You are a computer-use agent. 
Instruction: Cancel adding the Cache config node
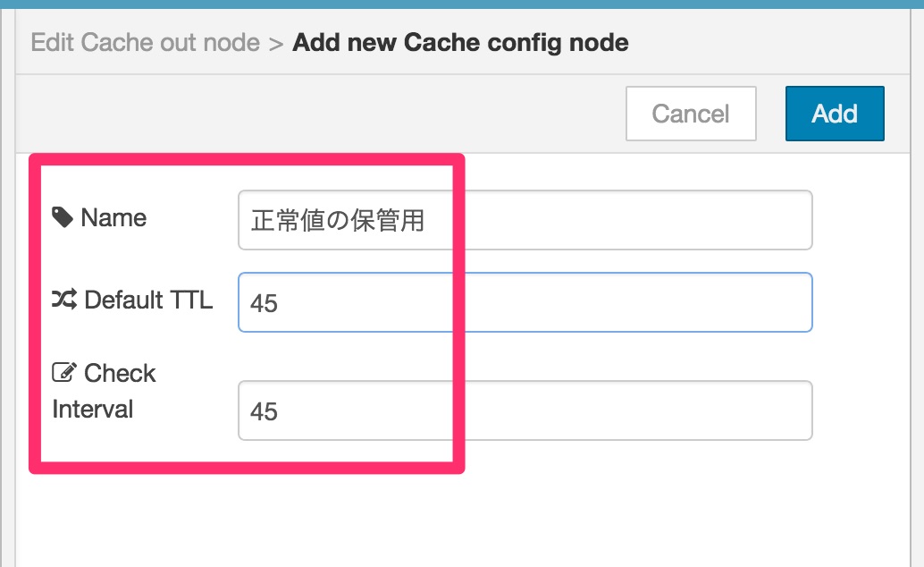point(691,114)
